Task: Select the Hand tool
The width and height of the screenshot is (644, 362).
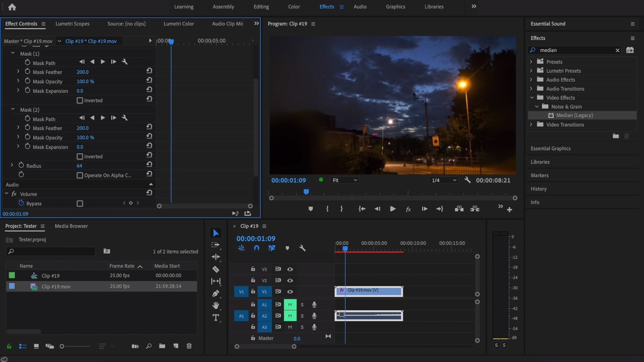Action: click(x=215, y=305)
